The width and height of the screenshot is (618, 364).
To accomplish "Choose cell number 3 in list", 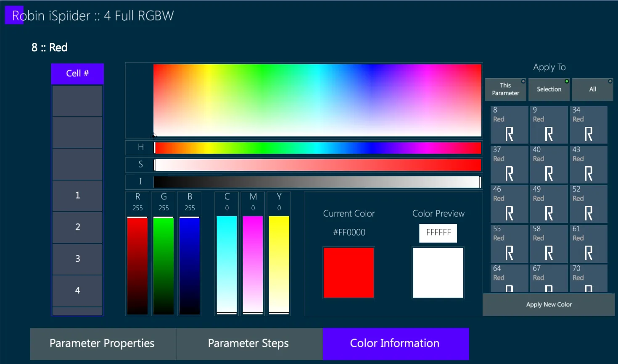I will click(77, 259).
